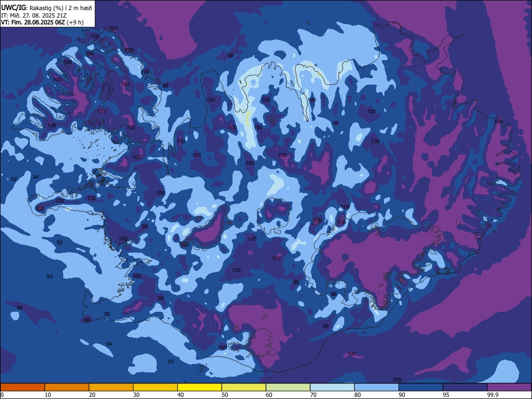The height and width of the screenshot is (399, 532).
Task: Click the 20-30 amber legend swatch
Action: (111, 387)
